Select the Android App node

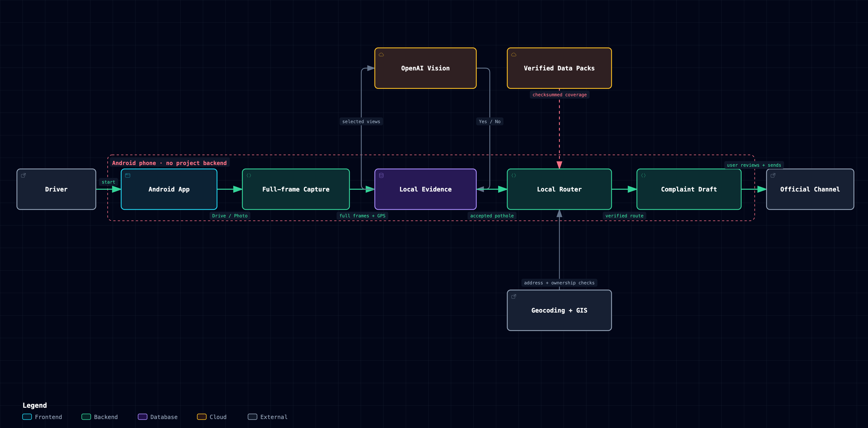coord(169,189)
